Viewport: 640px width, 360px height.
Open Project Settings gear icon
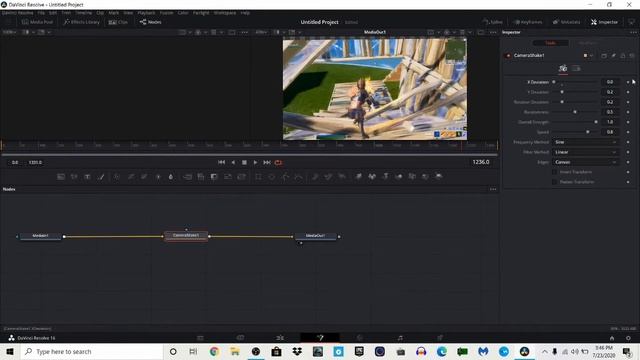(628, 338)
